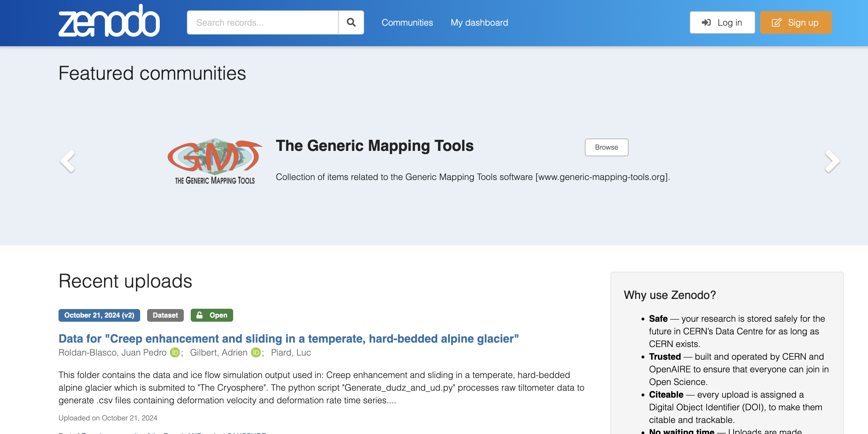Focus the Search records field
Image resolution: width=868 pixels, height=434 pixels.
(x=263, y=22)
